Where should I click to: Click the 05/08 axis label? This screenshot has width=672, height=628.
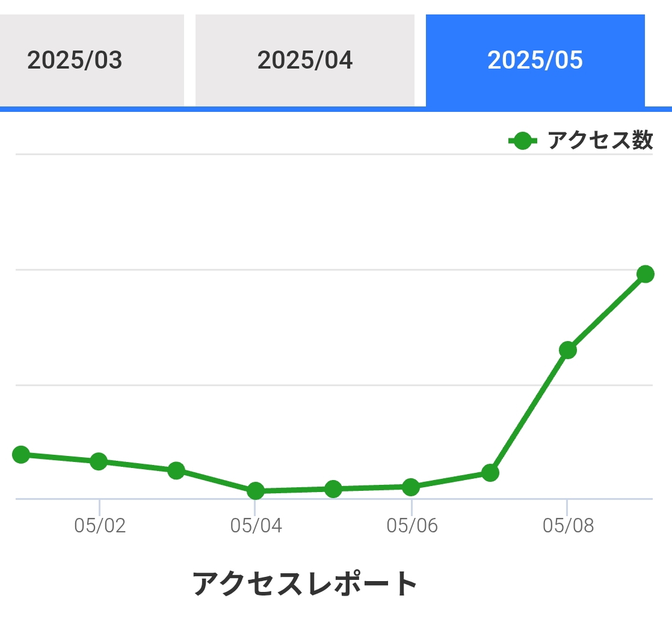pyautogui.click(x=569, y=526)
